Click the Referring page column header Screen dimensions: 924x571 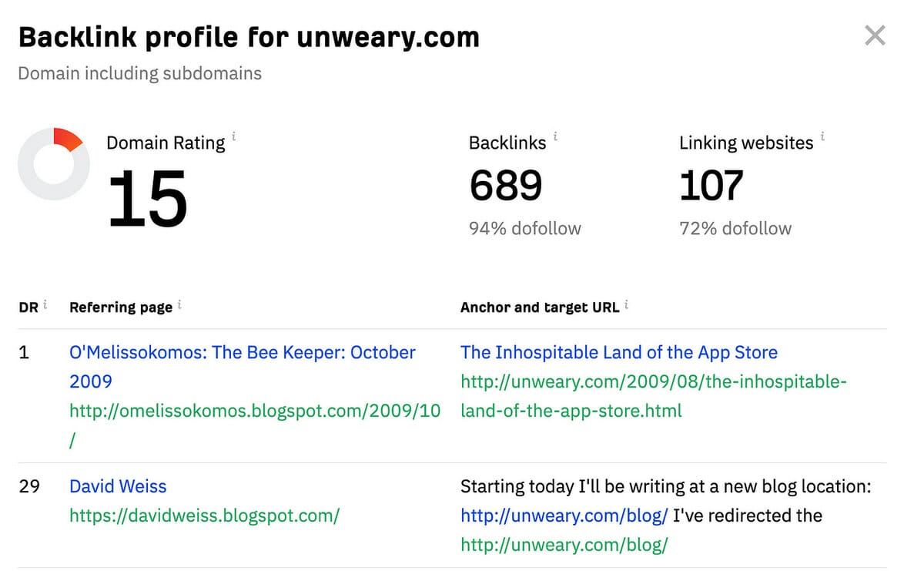121,307
